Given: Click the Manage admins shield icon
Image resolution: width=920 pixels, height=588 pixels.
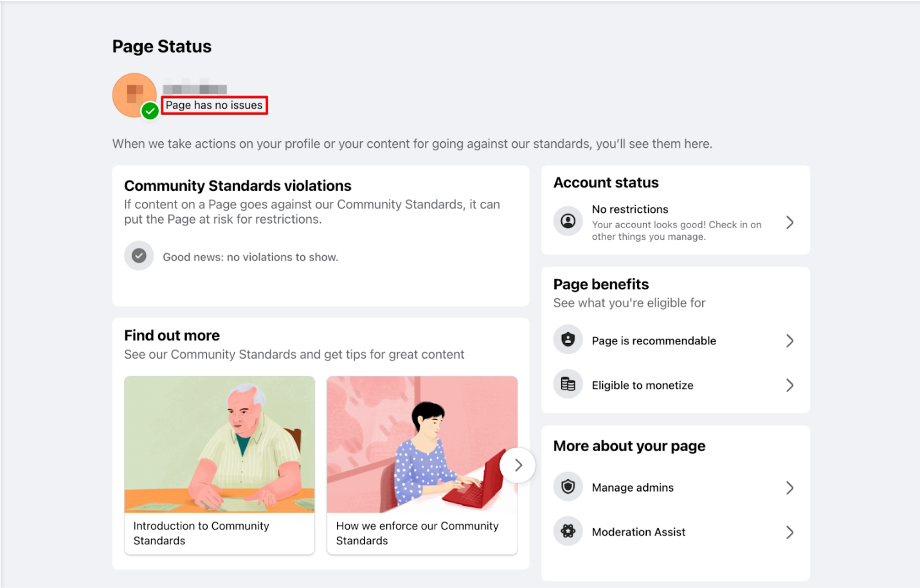Looking at the screenshot, I should click(568, 486).
